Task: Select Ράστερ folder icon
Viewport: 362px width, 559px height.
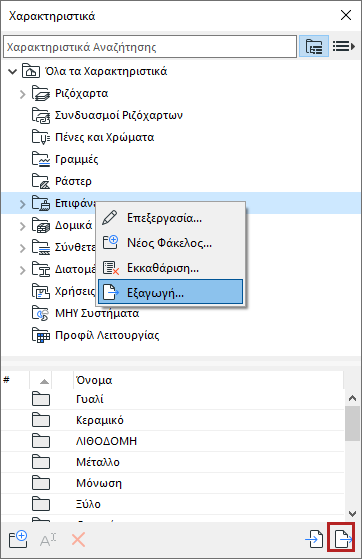Action: click(x=41, y=181)
